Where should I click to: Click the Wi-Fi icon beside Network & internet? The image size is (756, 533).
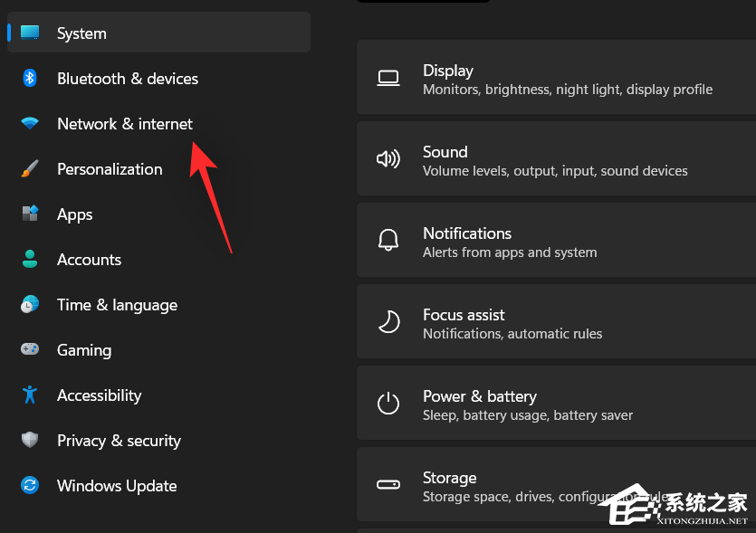(30, 124)
